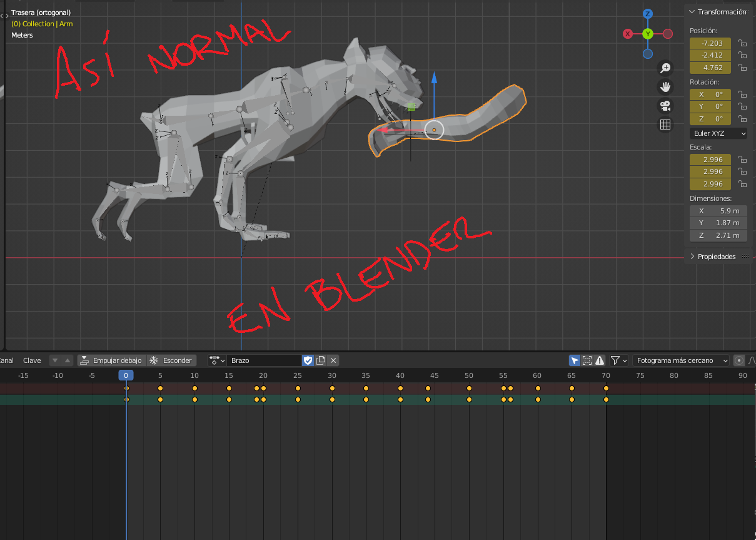Click the Dimensions X 5.9 m field
Viewport: 756px width, 540px height.
718,211
